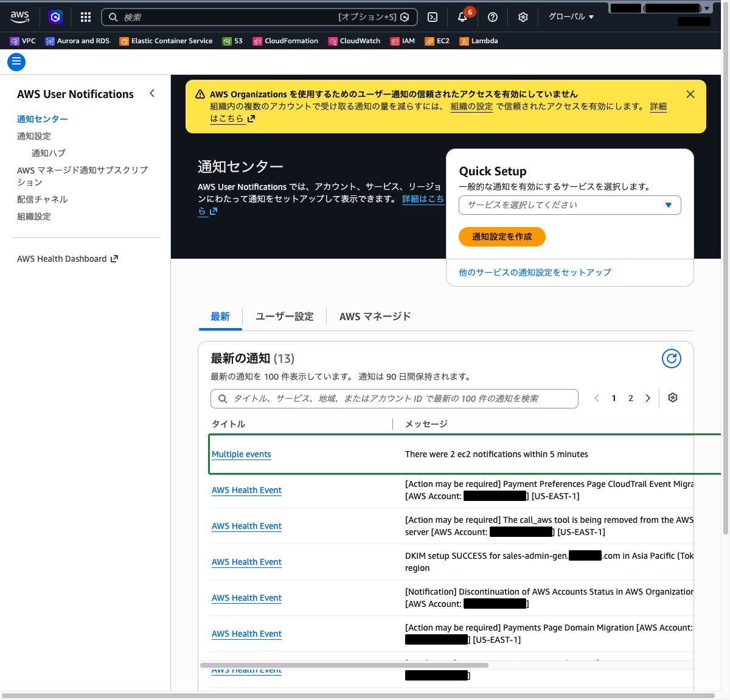This screenshot has width=730, height=700.
Task: Open AWS マネージド通知サブスクリプション
Action: click(x=83, y=176)
